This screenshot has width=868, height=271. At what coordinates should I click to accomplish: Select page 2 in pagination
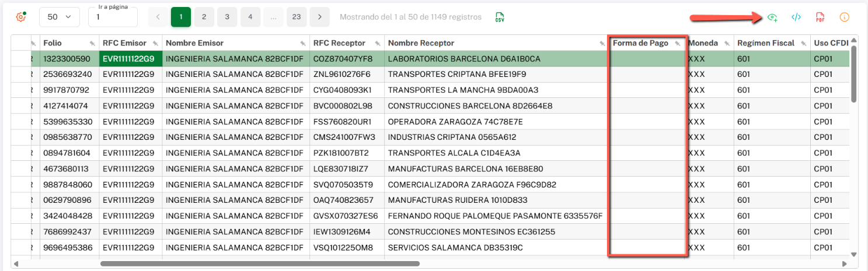point(204,17)
